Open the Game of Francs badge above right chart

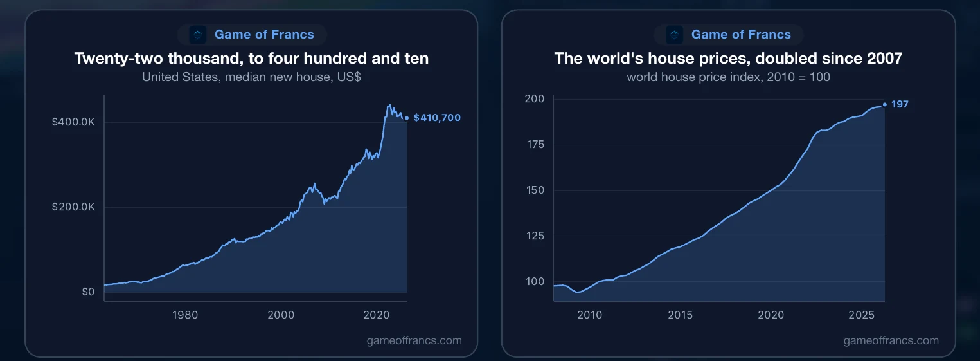pyautogui.click(x=728, y=35)
